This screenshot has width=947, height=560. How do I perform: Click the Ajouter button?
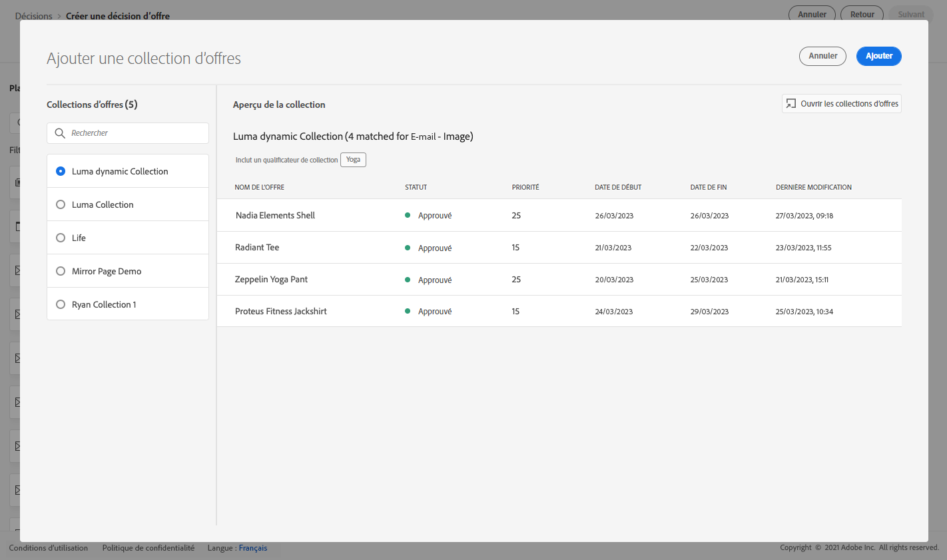click(879, 56)
